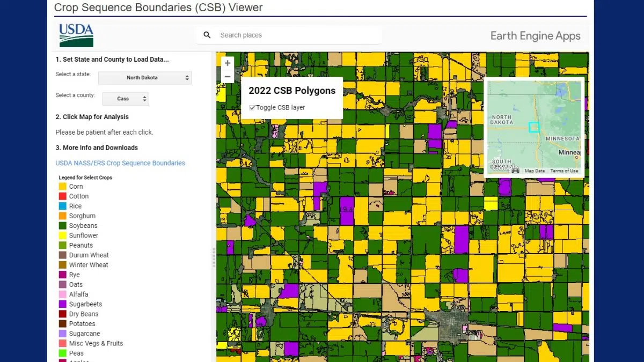Viewport: 644px width, 362px height.
Task: Click the viewport rectangle on the inset map
Action: click(x=533, y=127)
